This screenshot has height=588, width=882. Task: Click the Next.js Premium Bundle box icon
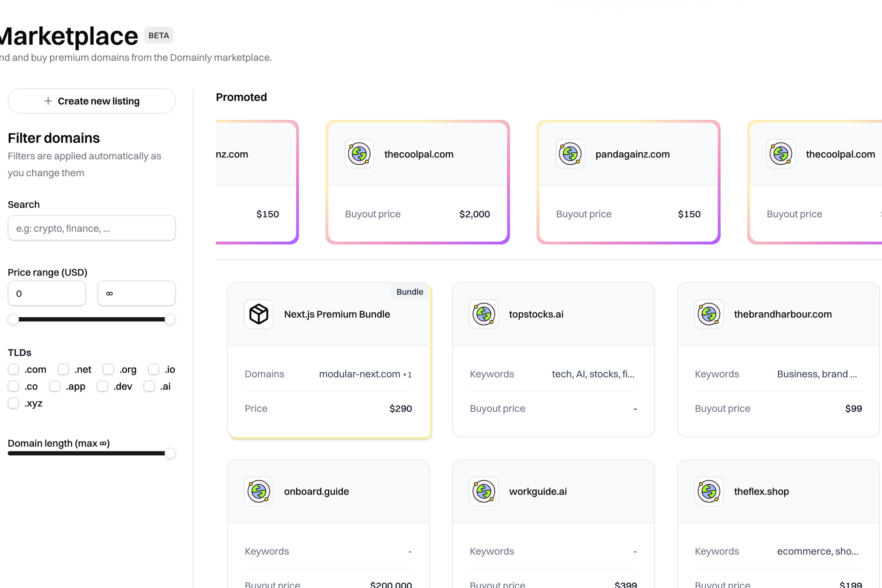click(x=259, y=314)
